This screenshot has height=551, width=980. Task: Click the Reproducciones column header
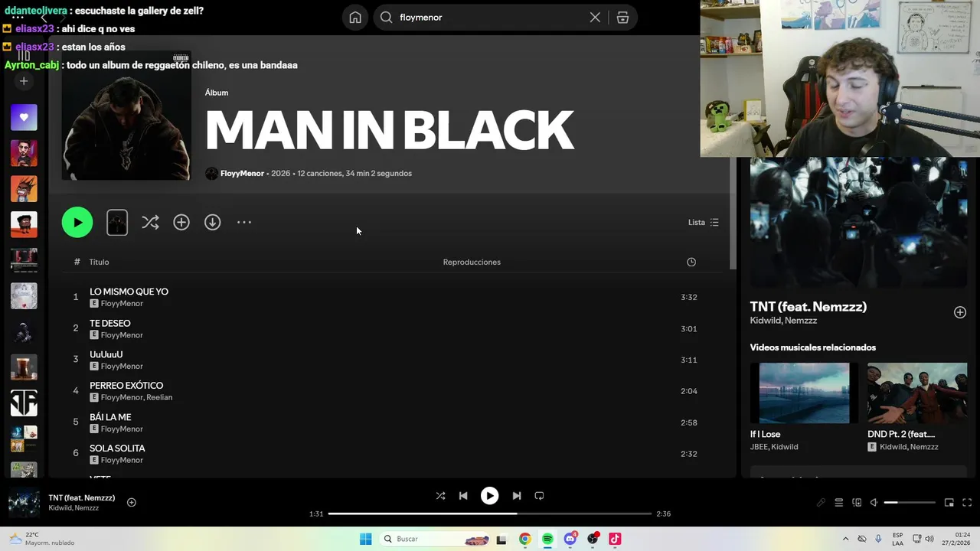(472, 262)
